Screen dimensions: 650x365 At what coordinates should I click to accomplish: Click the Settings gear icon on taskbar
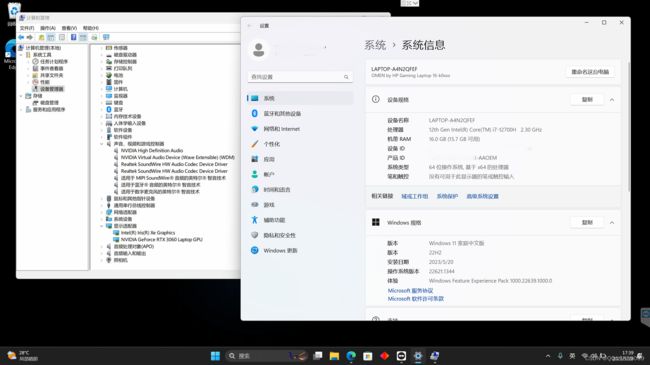[x=418, y=356]
